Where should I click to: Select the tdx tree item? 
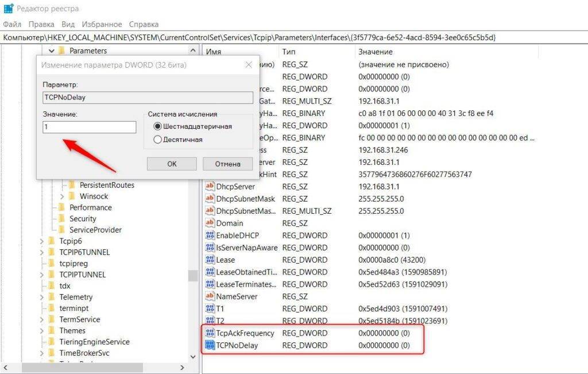click(64, 286)
